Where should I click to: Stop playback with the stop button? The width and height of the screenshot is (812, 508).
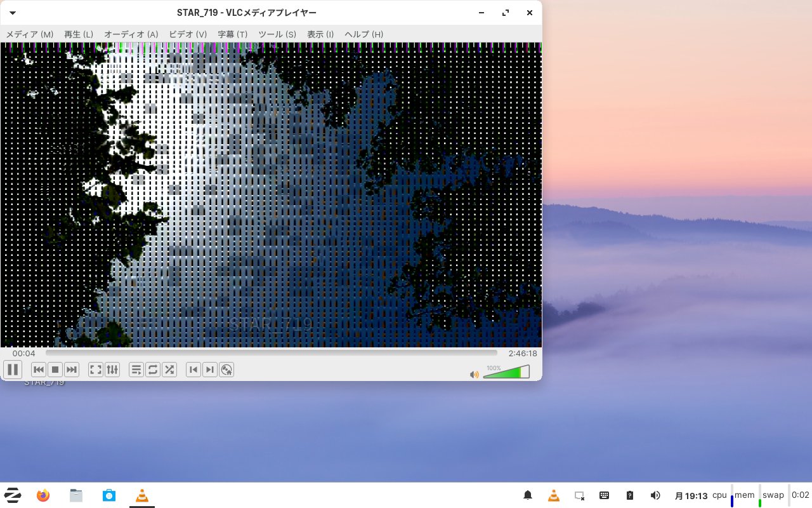(55, 370)
